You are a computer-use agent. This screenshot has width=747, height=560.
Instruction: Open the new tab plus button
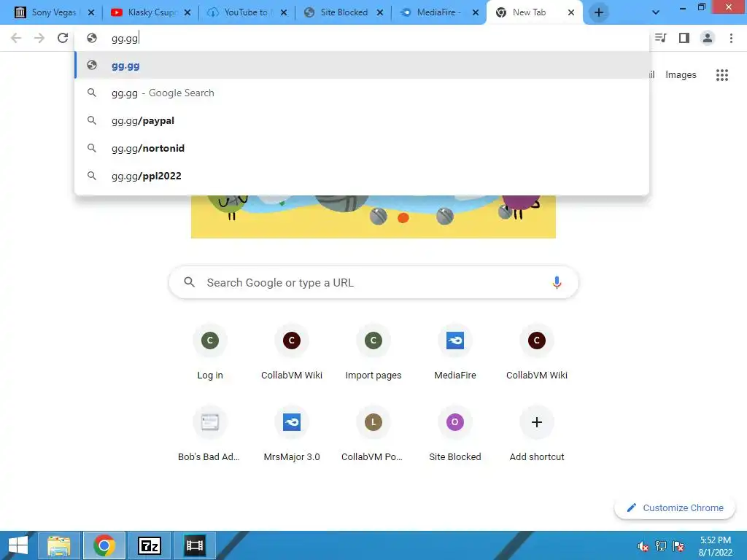(x=599, y=12)
